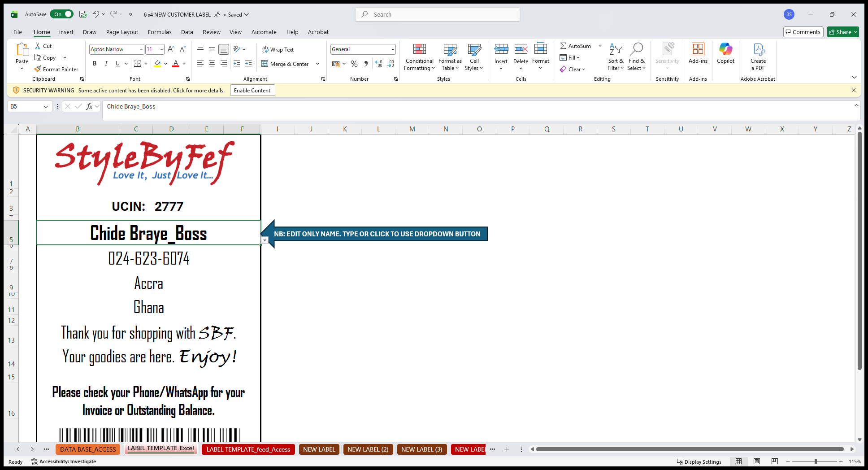Click the Copilot icon in ribbon

click(725, 50)
